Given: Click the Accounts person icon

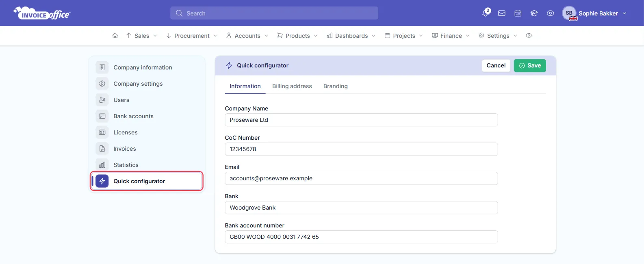Looking at the screenshot, I should (x=229, y=36).
